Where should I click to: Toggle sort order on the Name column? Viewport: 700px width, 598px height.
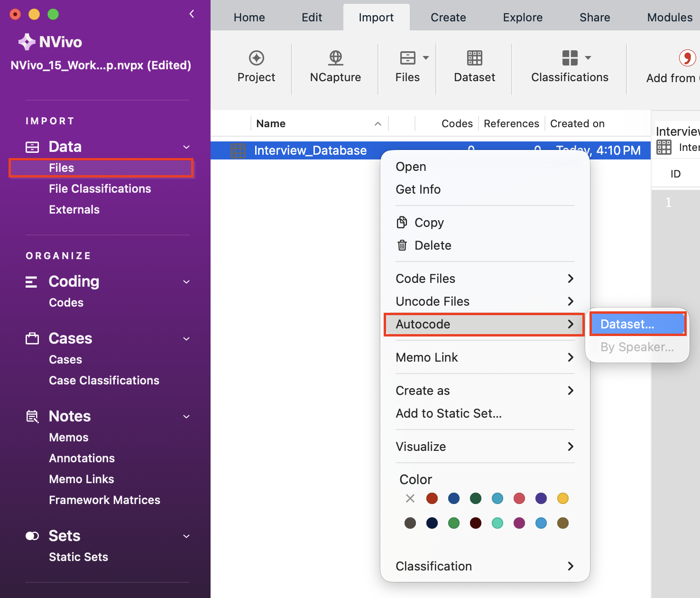pyautogui.click(x=378, y=124)
